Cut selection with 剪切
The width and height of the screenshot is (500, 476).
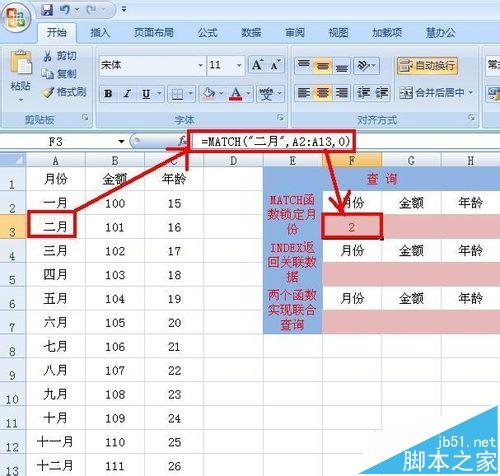click(60, 56)
